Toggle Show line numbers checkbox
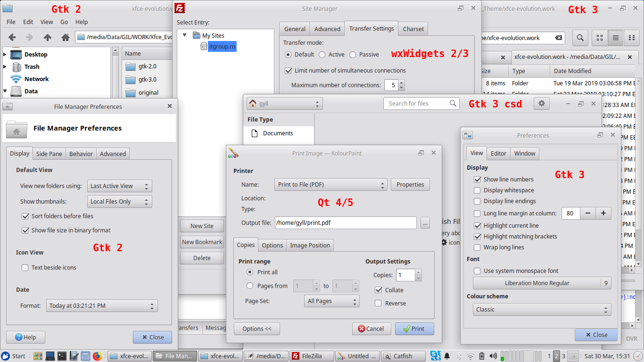Viewport: 644px width, 362px height. click(x=477, y=180)
